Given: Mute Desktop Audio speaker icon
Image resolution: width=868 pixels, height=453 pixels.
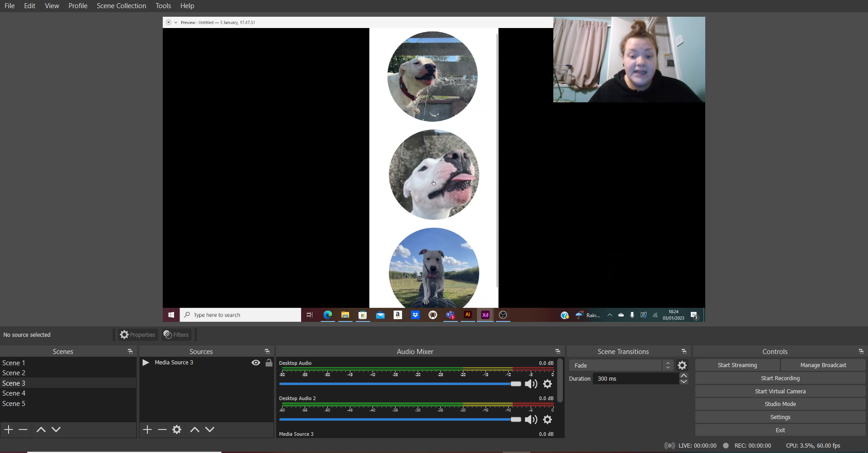Looking at the screenshot, I should [531, 384].
